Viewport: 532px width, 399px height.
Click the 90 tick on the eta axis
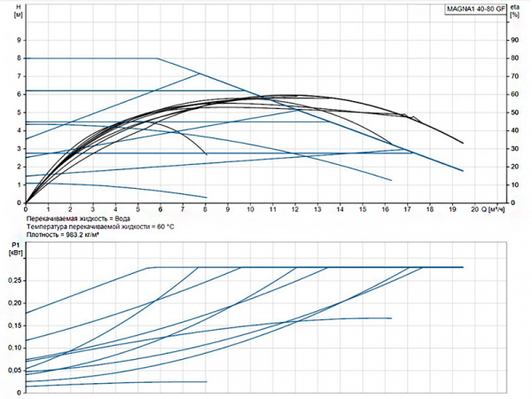(512, 41)
